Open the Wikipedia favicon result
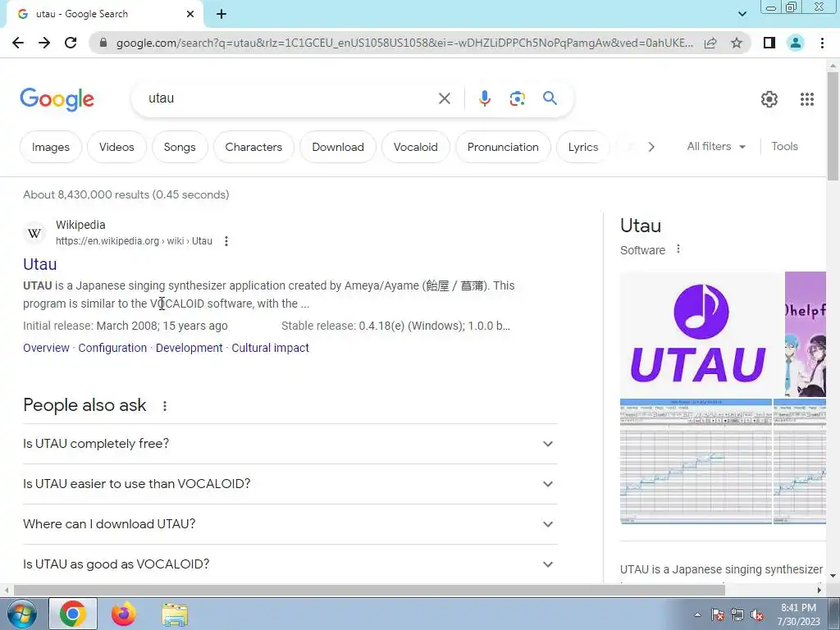The height and width of the screenshot is (630, 840). click(x=34, y=233)
